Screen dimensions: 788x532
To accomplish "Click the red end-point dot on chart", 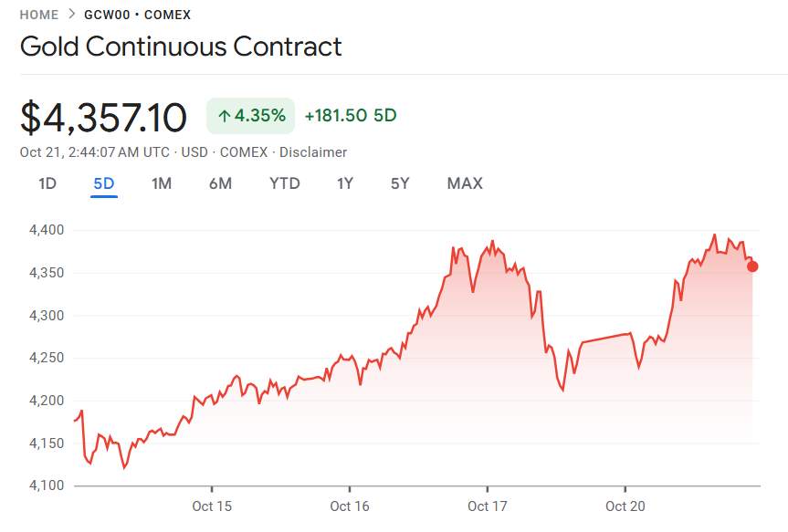I will (x=752, y=266).
